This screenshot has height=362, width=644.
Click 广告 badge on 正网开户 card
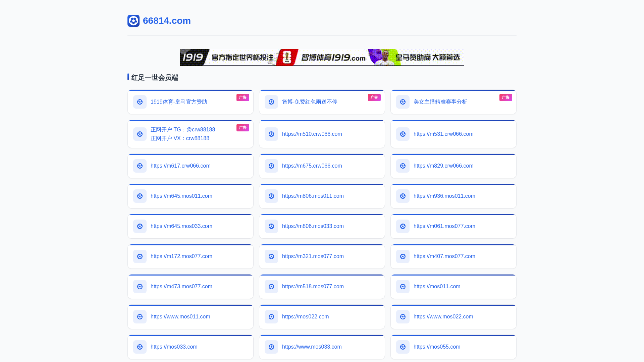243,128
